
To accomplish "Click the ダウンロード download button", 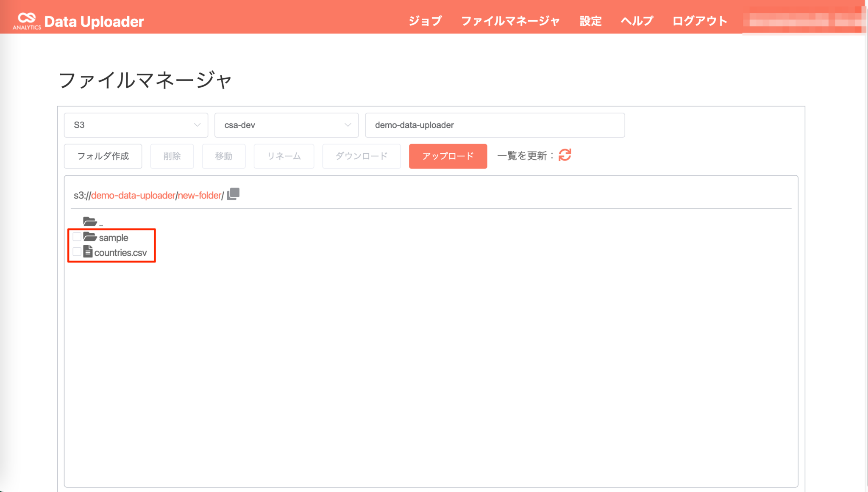I will 361,156.
